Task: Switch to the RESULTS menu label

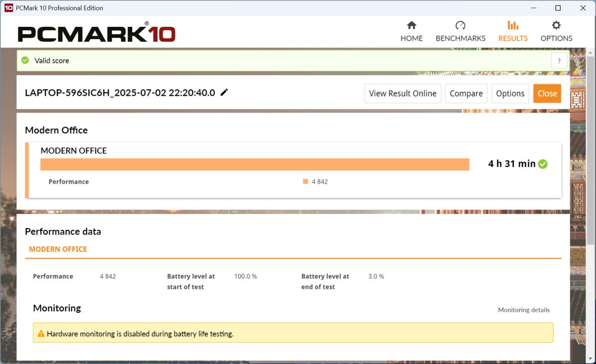Action: [x=513, y=38]
